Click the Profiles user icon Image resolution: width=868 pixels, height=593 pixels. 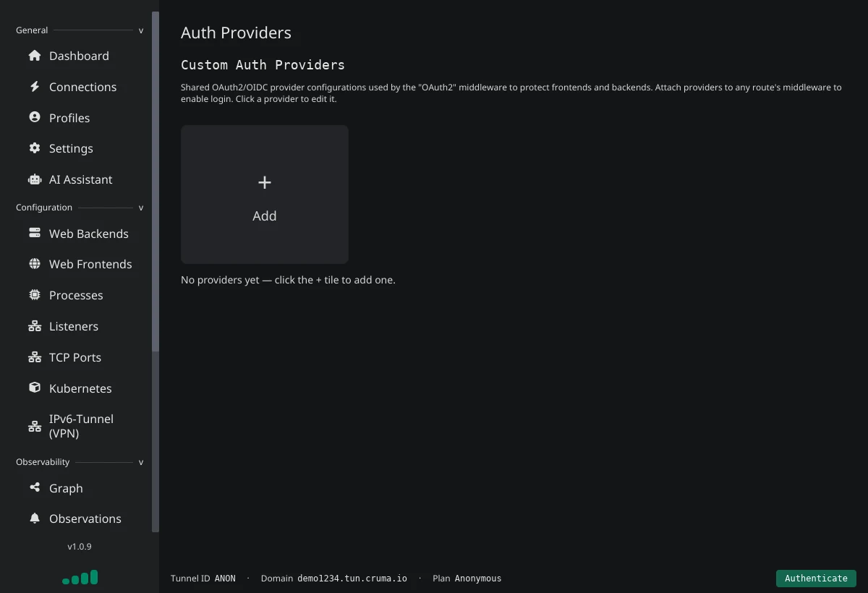point(35,117)
